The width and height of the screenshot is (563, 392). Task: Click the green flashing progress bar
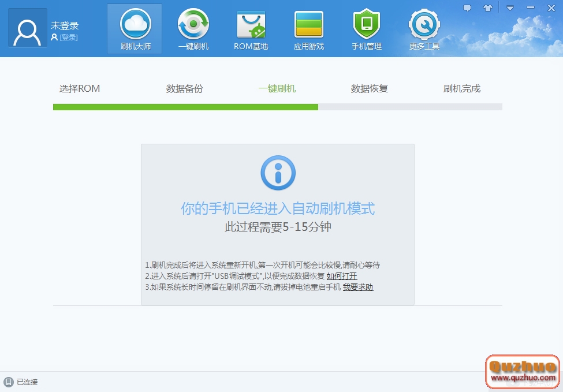tap(185, 107)
